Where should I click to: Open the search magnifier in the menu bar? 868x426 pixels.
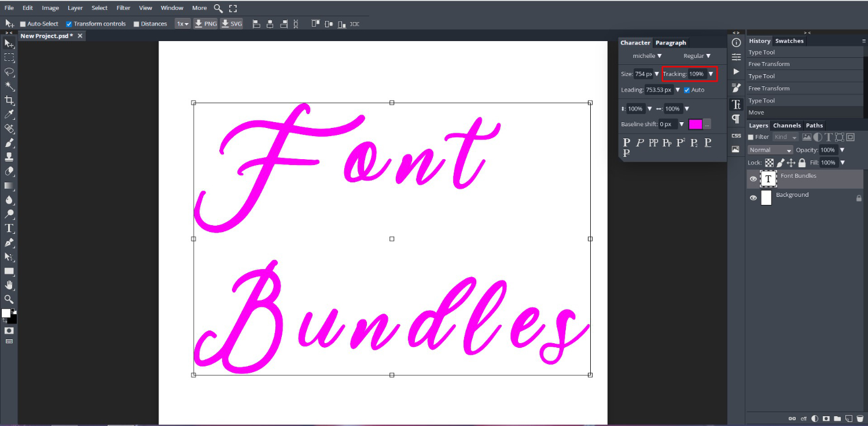218,8
